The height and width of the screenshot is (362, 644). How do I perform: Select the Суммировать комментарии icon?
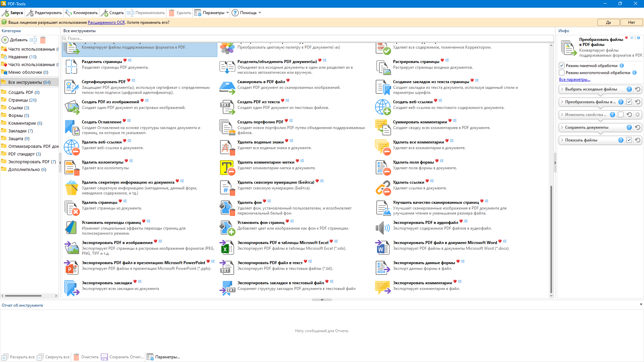click(x=383, y=127)
